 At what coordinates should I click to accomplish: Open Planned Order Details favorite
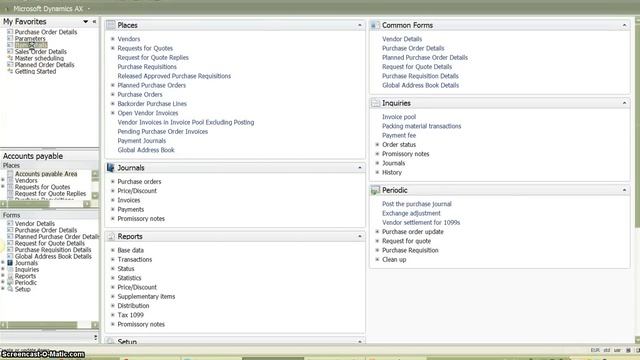pyautogui.click(x=44, y=64)
